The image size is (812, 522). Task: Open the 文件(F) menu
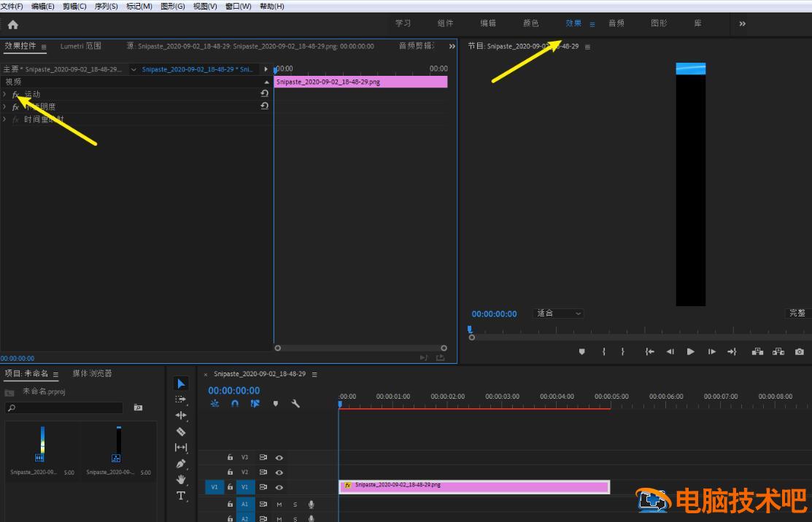click(x=12, y=7)
